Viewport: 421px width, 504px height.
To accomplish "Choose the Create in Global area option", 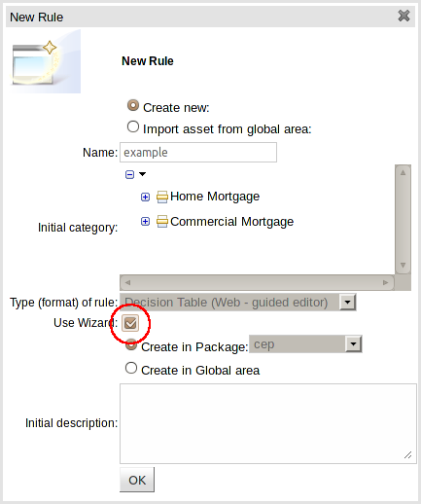I will click(x=131, y=368).
